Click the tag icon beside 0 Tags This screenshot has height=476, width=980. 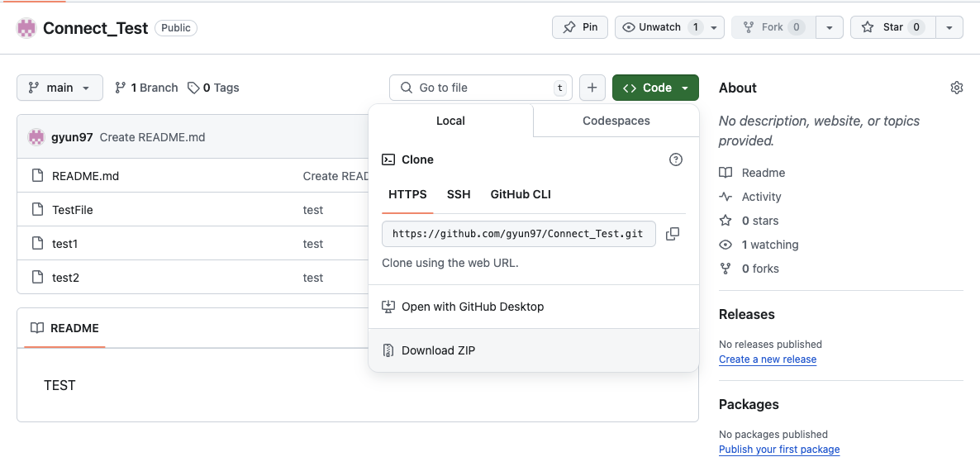pos(193,88)
